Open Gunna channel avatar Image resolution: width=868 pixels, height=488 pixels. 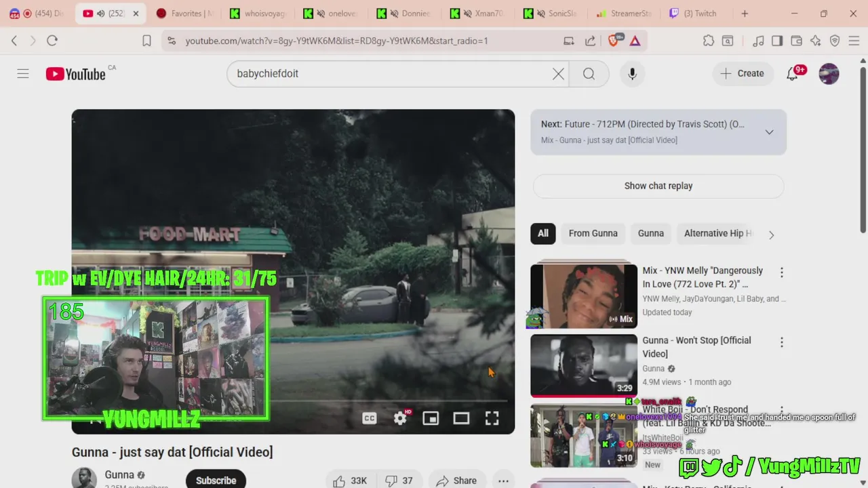[x=84, y=479]
